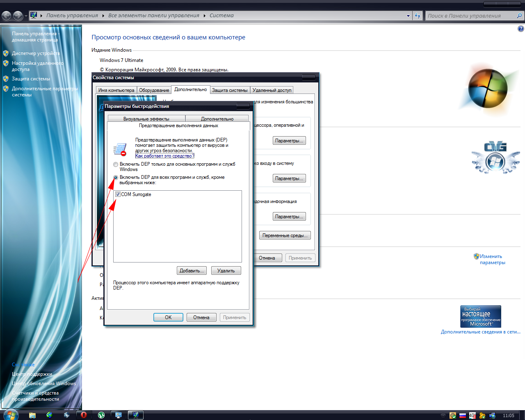Click the DEP chip icon in the dialog
Image resolution: width=525 pixels, height=420 pixels.
click(120, 150)
